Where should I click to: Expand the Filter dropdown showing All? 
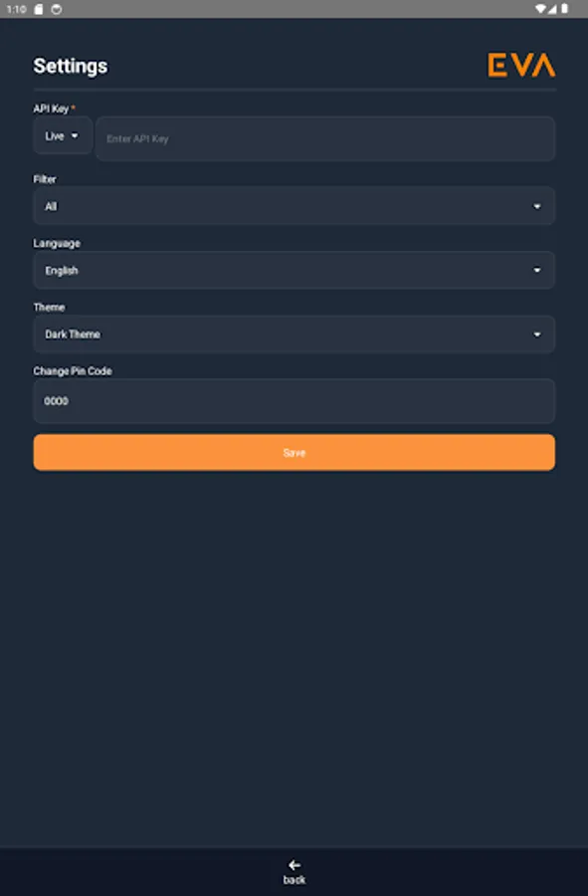(x=294, y=206)
